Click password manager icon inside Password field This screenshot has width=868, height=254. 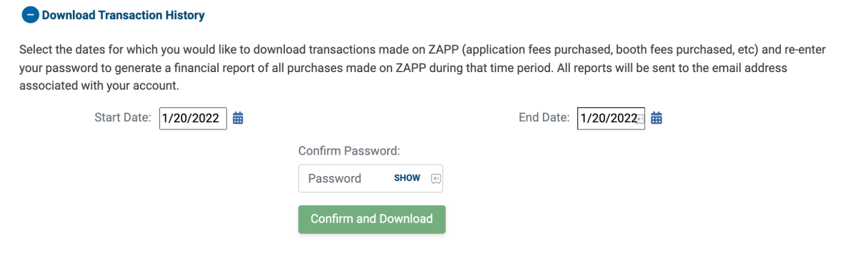436,178
